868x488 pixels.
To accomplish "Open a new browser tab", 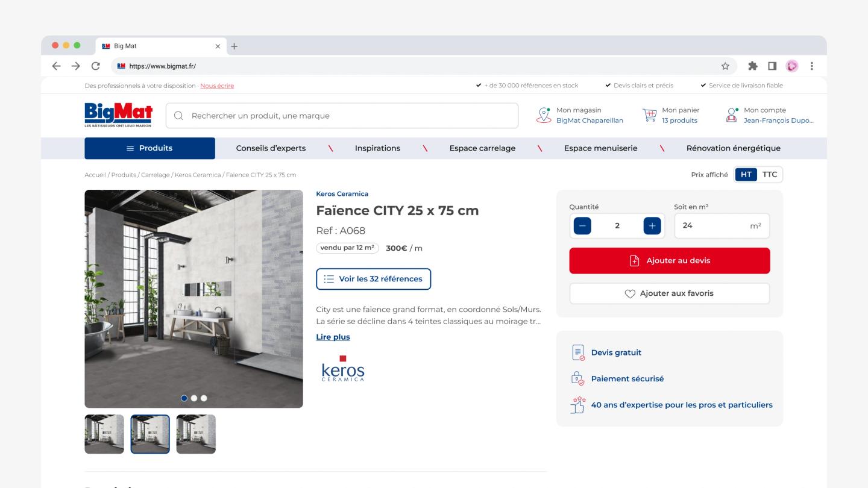I will click(234, 46).
